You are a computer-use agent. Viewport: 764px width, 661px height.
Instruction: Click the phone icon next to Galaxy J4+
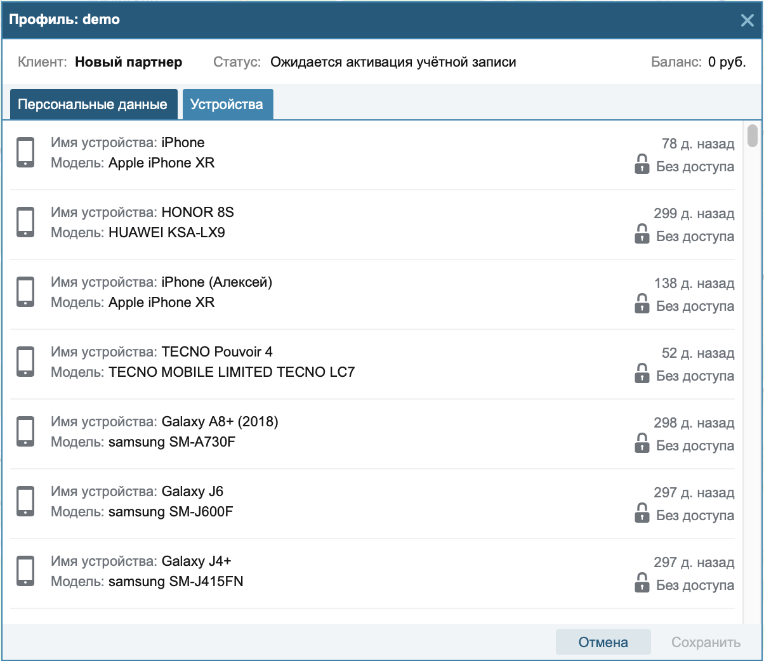(x=25, y=571)
